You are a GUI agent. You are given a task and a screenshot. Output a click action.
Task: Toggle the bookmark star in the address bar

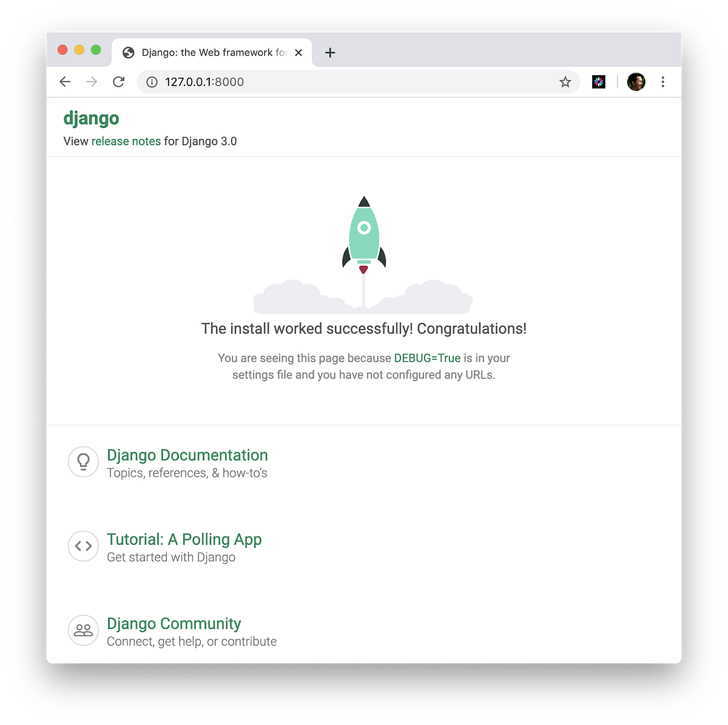pos(565,81)
